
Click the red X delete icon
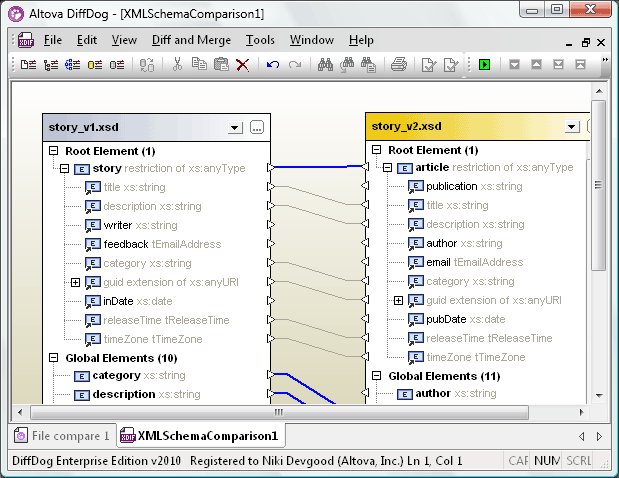(242, 65)
